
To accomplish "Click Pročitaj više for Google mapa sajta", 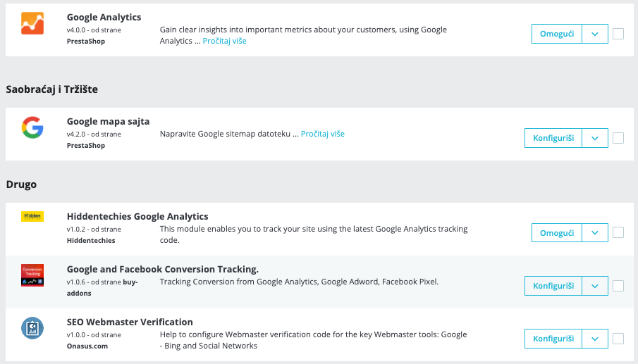I will 322,134.
